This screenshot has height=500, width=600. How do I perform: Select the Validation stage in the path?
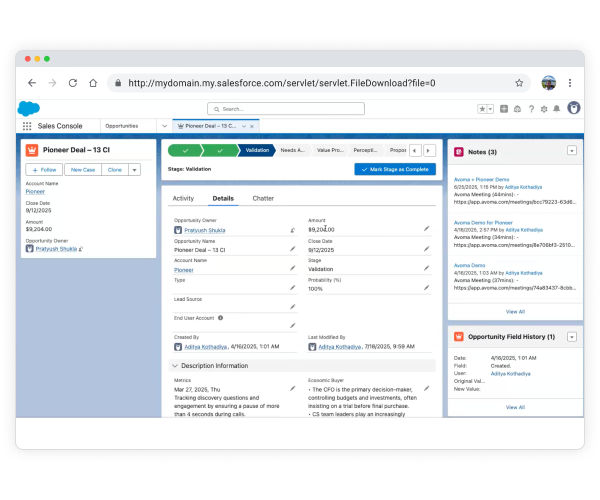(257, 150)
